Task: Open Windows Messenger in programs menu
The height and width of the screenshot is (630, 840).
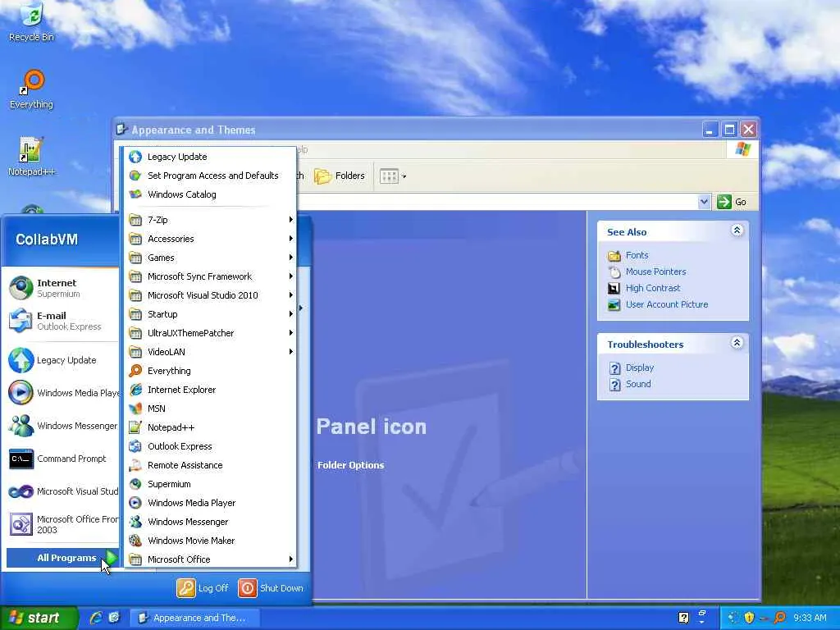Action: [x=210, y=521]
